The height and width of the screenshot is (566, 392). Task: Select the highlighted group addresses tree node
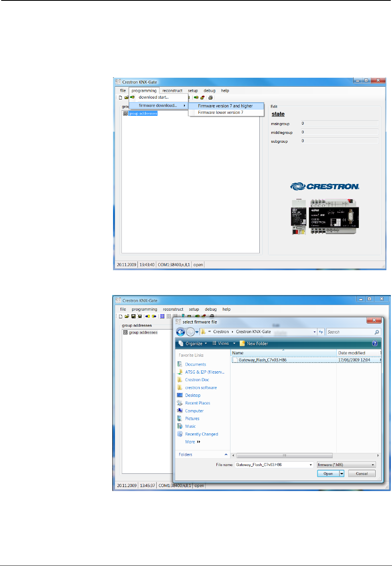pos(143,113)
